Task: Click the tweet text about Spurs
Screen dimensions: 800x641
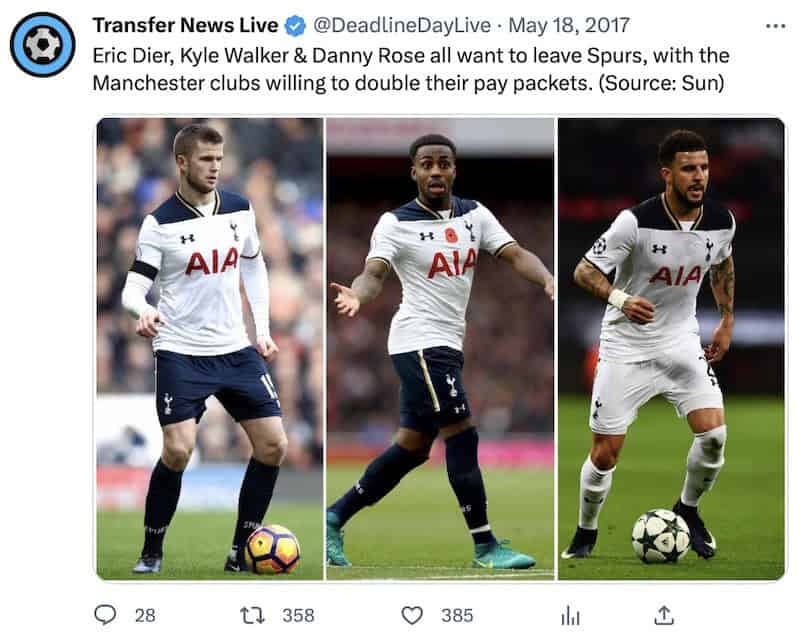Action: (x=411, y=69)
